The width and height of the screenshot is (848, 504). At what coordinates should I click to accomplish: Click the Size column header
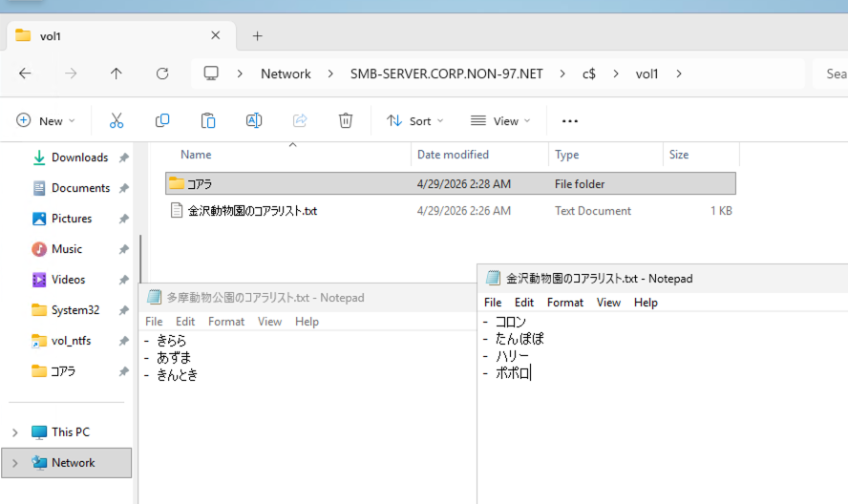(x=679, y=155)
